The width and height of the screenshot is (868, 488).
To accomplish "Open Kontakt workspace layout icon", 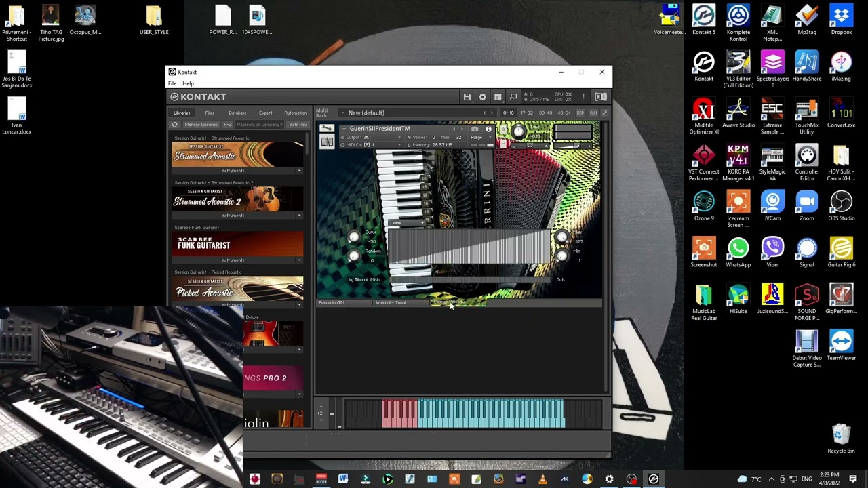I will point(498,97).
